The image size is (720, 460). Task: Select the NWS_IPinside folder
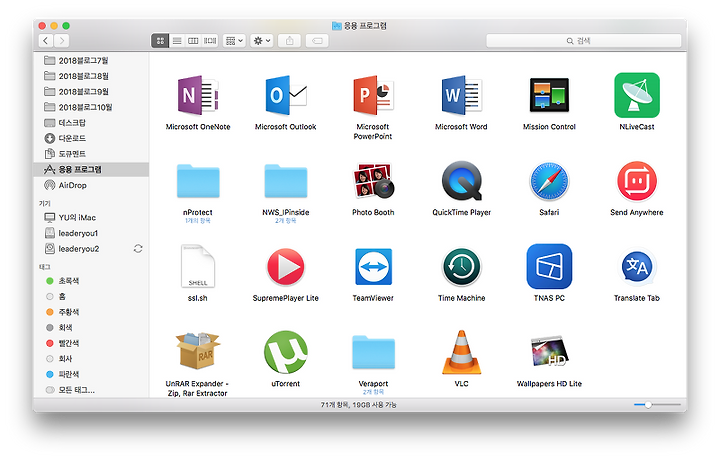[286, 181]
